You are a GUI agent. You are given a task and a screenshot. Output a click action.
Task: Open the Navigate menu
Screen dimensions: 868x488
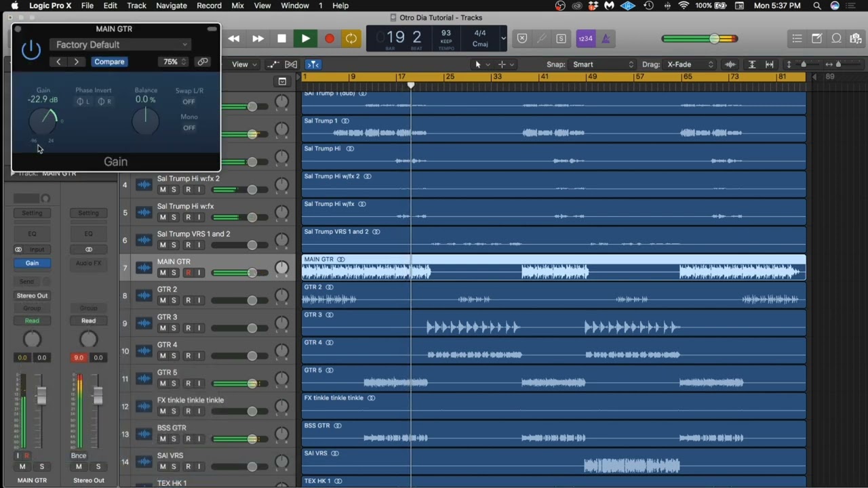point(172,5)
